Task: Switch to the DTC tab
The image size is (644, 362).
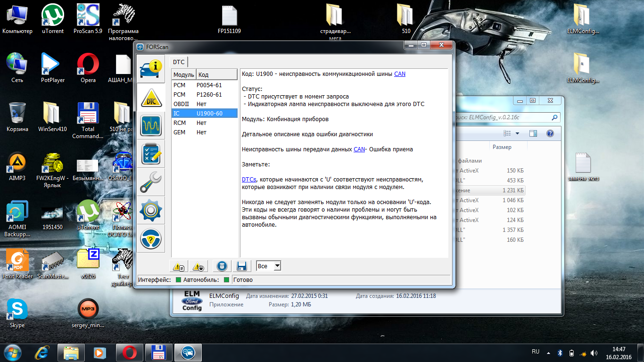Action: point(179,62)
